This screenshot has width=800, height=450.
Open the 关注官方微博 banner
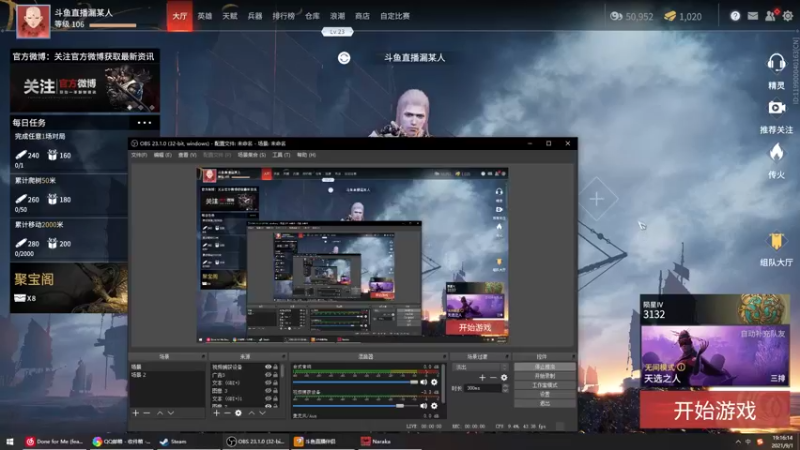[85, 87]
